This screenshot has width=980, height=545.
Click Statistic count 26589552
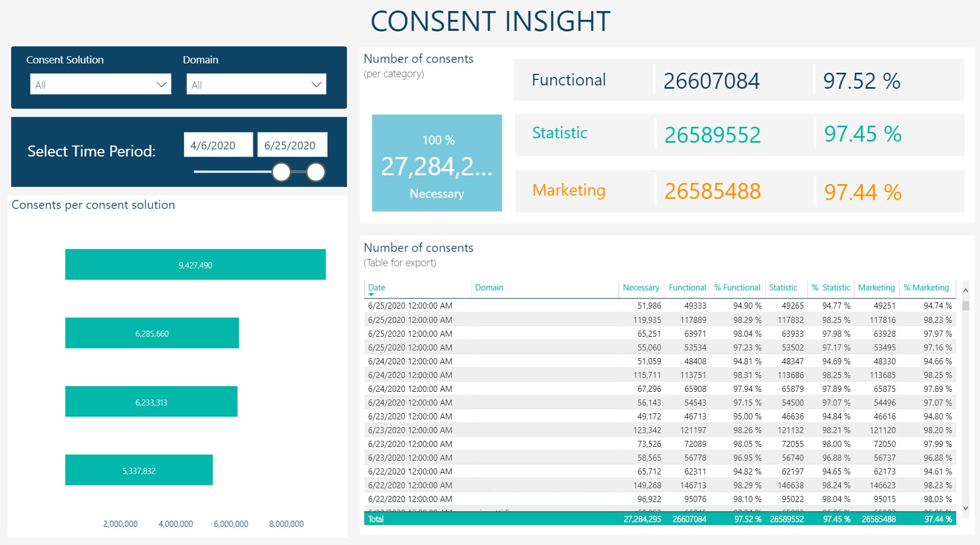pyautogui.click(x=712, y=135)
